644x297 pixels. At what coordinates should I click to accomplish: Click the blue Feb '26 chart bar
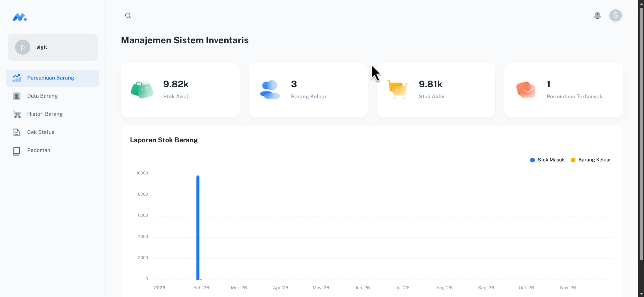[x=198, y=228]
